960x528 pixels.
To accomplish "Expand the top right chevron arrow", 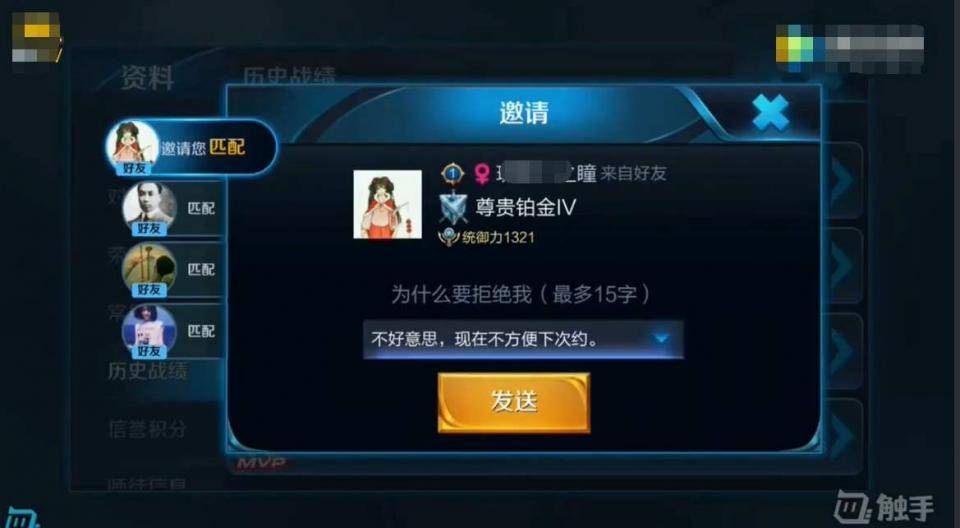I will (844, 181).
